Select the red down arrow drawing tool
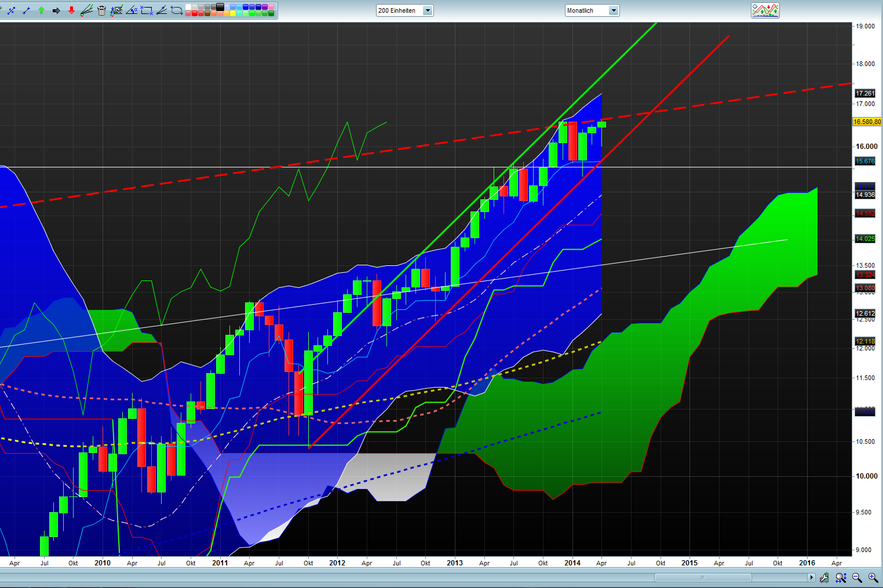 [x=71, y=10]
